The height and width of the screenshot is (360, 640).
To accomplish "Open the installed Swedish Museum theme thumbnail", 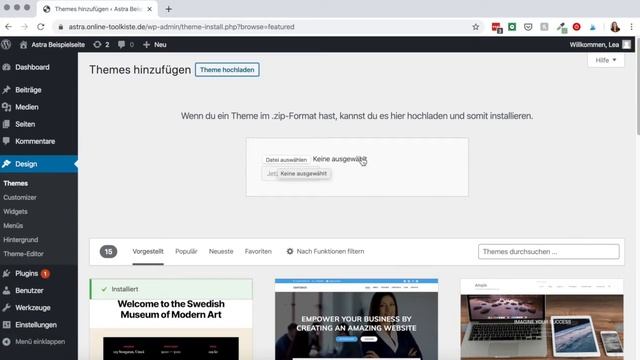I will [171, 320].
